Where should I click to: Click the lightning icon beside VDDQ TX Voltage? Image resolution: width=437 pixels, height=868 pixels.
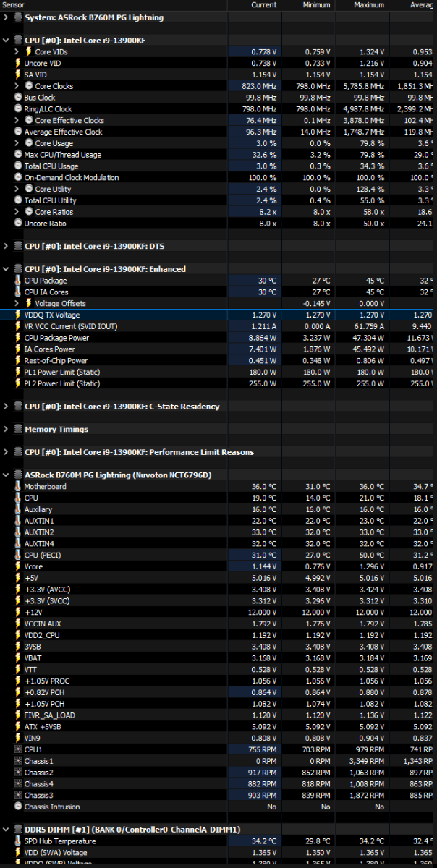(x=18, y=315)
